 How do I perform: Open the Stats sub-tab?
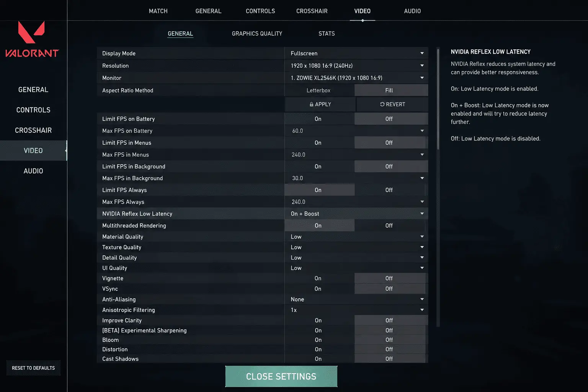tap(327, 34)
